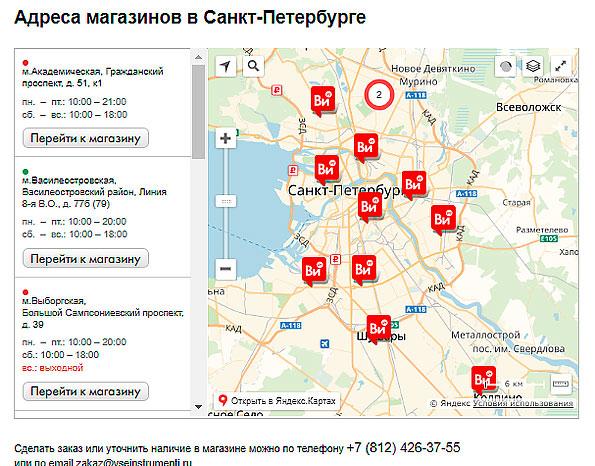
Task: Select the store marker on Vasilievsky Island
Action: [326, 170]
